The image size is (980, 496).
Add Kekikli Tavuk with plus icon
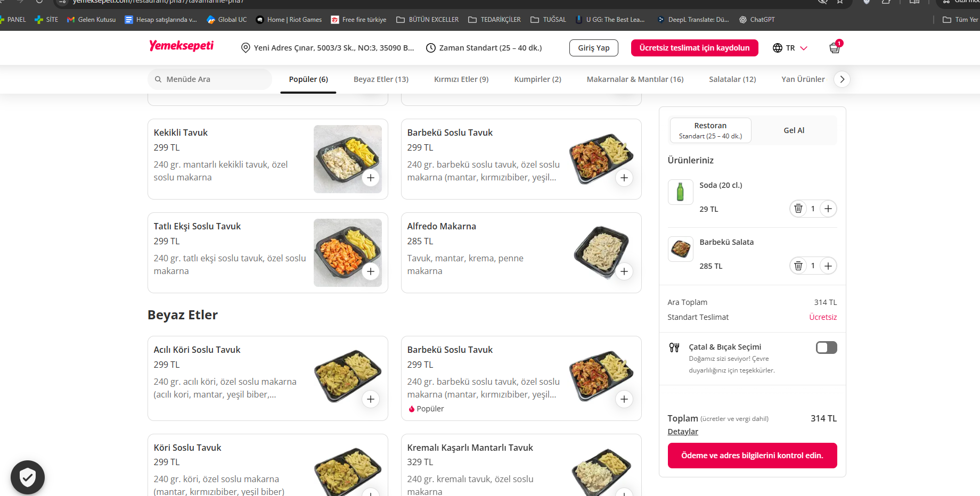pyautogui.click(x=371, y=178)
